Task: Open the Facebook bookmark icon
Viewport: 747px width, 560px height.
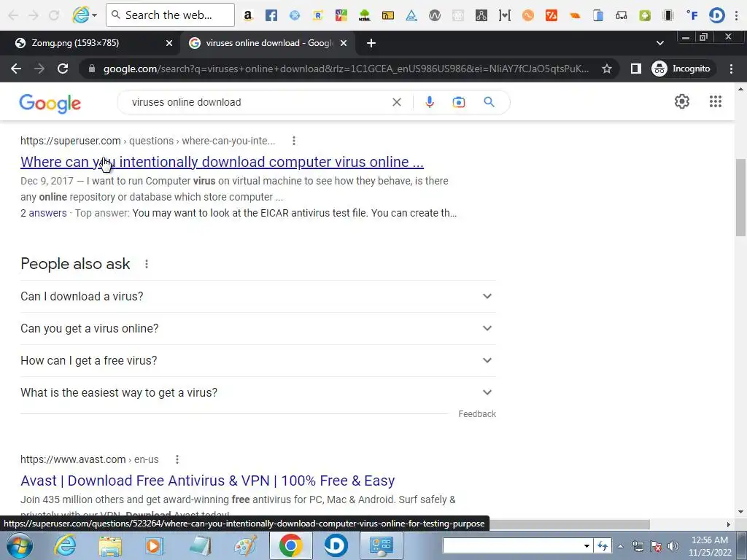Action: [x=271, y=15]
